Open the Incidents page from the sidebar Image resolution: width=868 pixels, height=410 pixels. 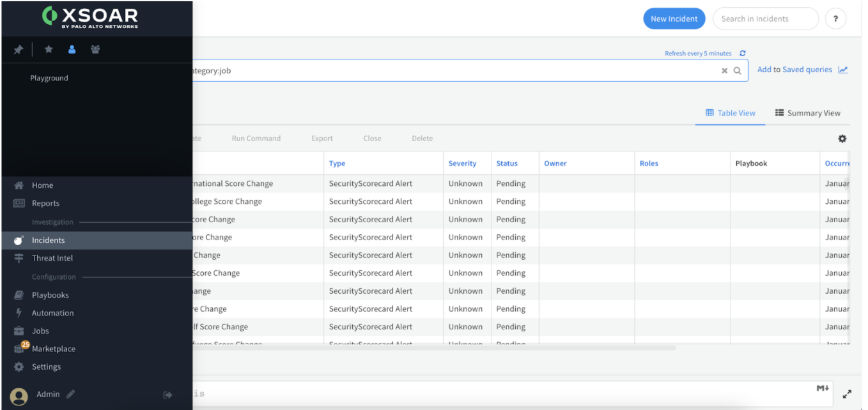tap(97, 240)
